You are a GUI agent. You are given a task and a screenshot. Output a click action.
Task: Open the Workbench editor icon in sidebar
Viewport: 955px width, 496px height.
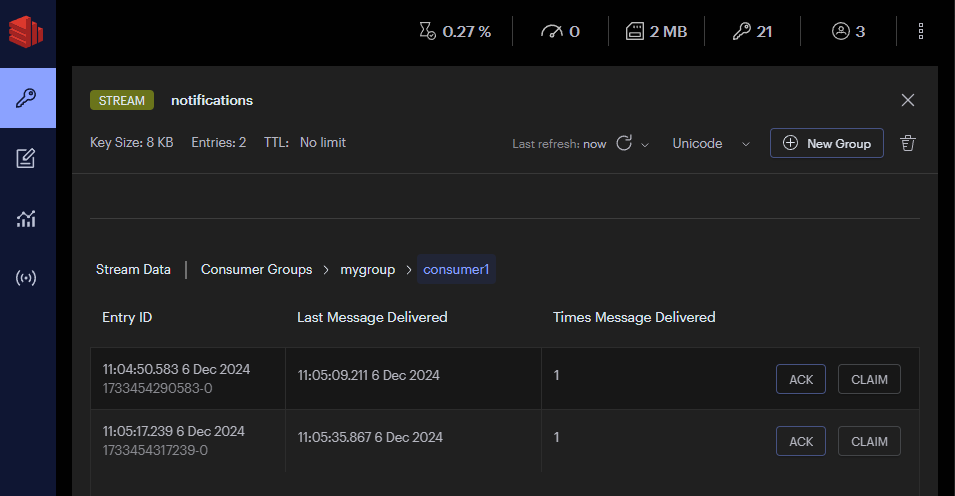[x=27, y=158]
